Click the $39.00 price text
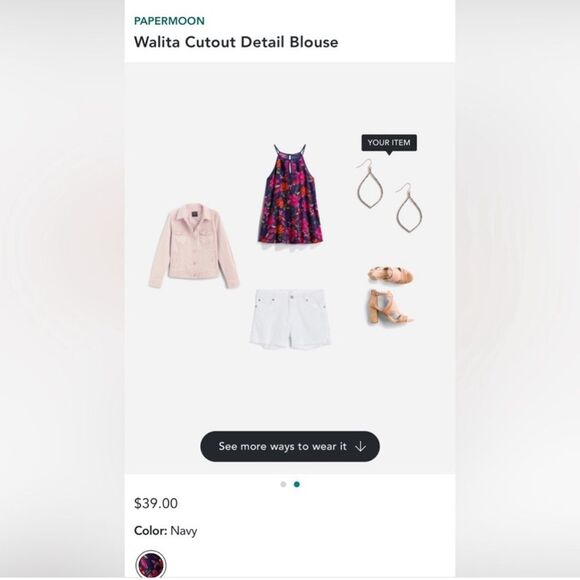 [156, 503]
